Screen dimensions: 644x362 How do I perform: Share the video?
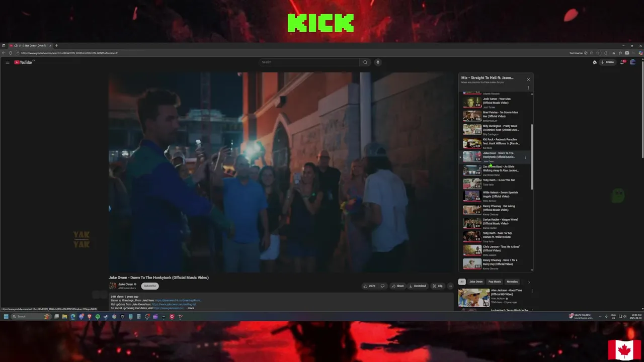coord(397,286)
